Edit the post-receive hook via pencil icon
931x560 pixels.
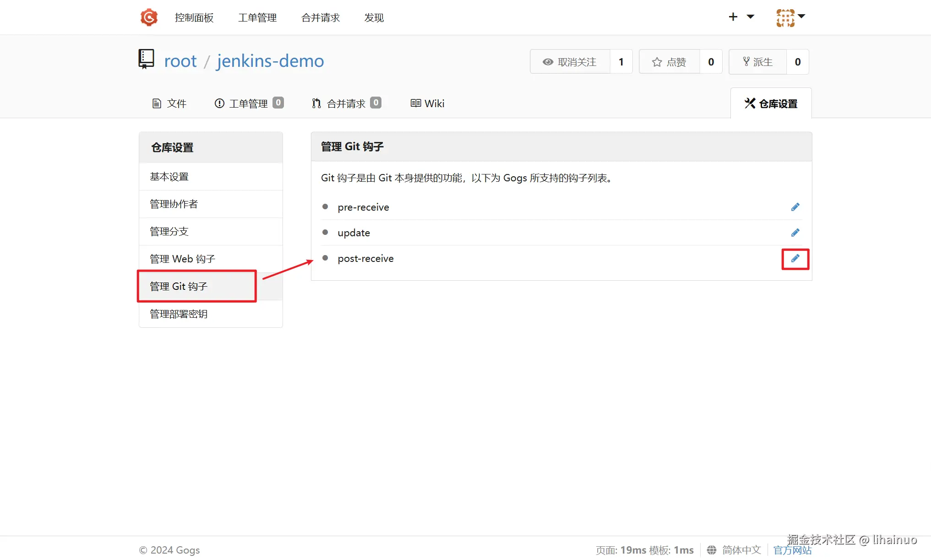(x=795, y=259)
